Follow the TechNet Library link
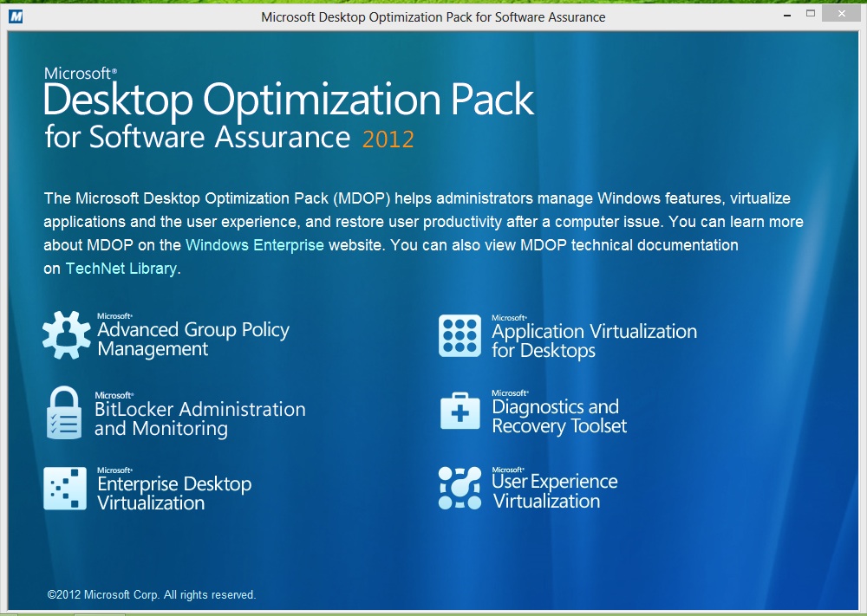The height and width of the screenshot is (616, 867). [121, 269]
